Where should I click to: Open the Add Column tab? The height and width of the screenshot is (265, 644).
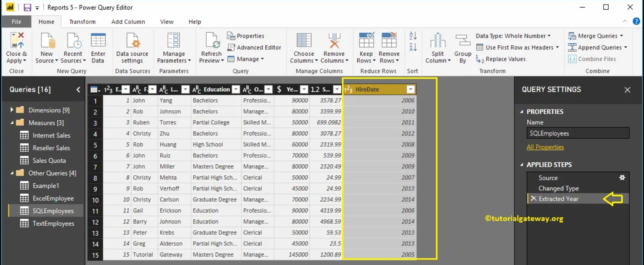(x=128, y=21)
